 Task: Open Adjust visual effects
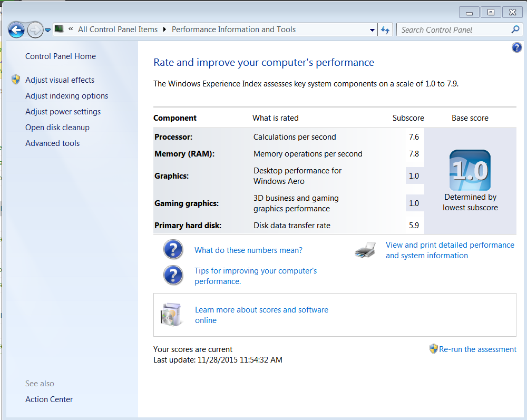[60, 80]
